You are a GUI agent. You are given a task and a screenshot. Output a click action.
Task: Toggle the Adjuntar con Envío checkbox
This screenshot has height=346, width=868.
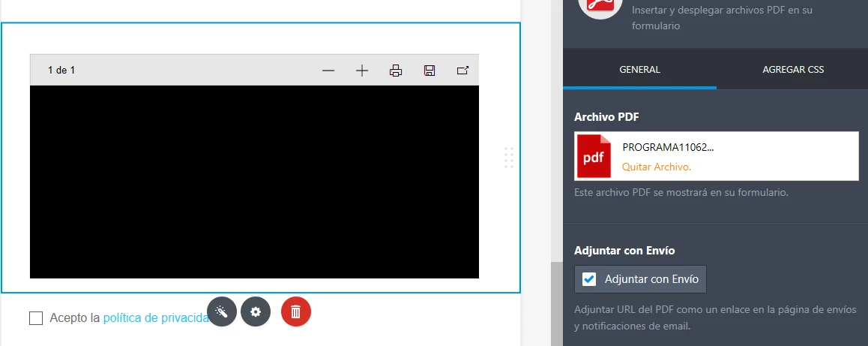pos(590,279)
